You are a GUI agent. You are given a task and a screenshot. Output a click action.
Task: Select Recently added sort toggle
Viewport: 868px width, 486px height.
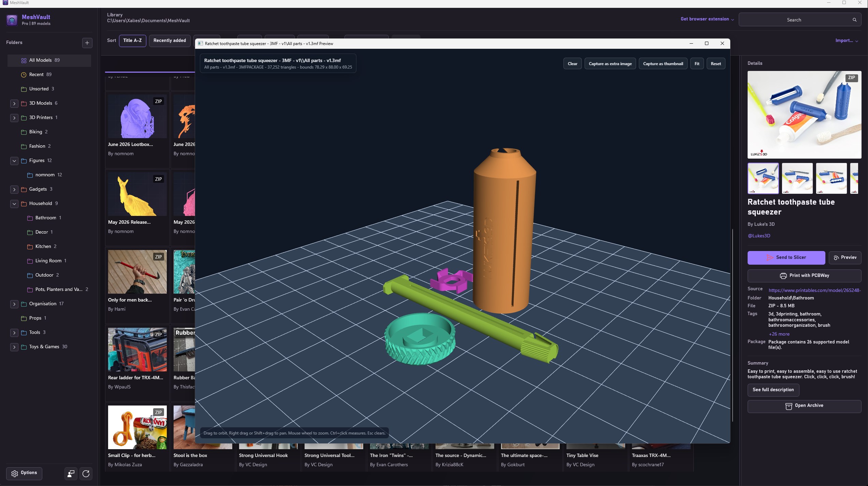[170, 41]
